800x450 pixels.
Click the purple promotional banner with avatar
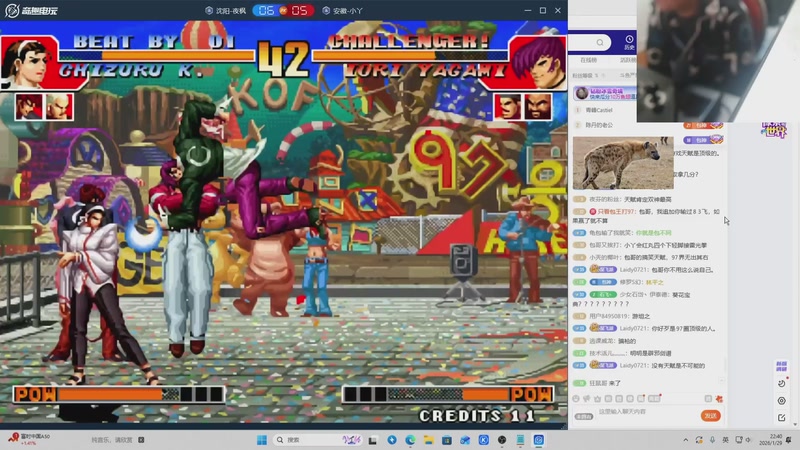pyautogui.click(x=605, y=93)
